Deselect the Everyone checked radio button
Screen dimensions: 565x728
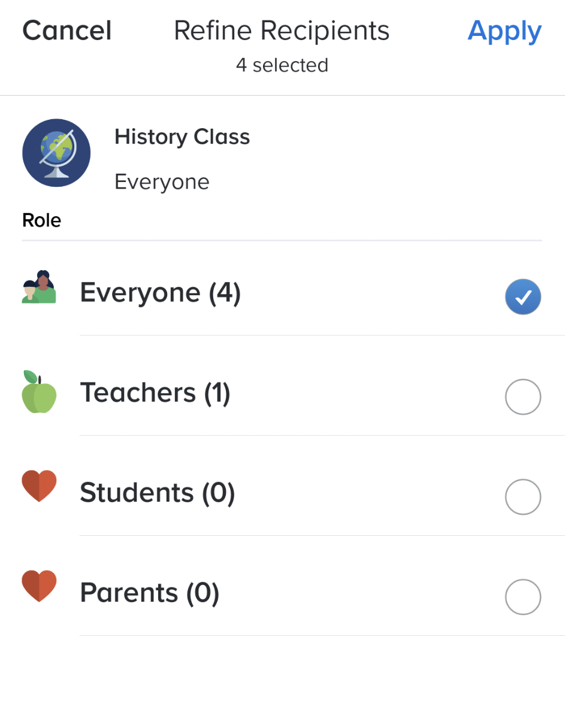click(x=522, y=296)
